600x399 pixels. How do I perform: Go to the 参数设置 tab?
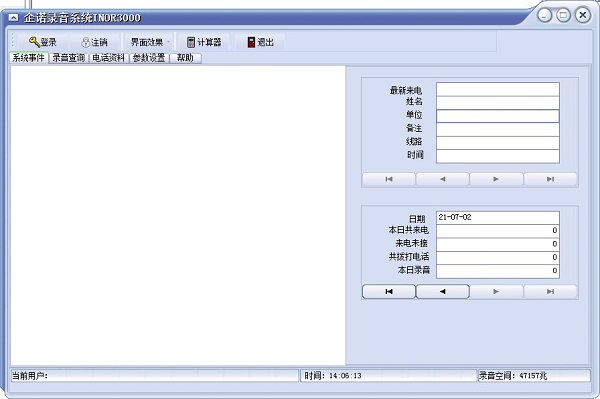pyautogui.click(x=149, y=58)
